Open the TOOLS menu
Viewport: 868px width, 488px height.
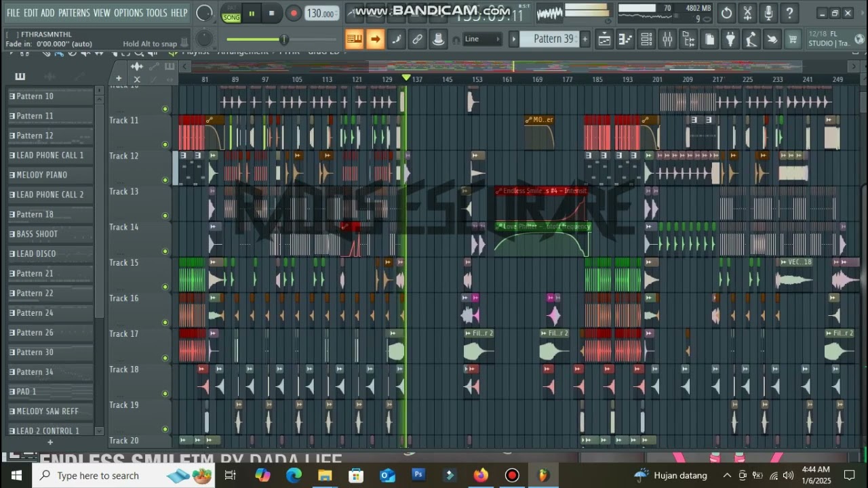(157, 13)
